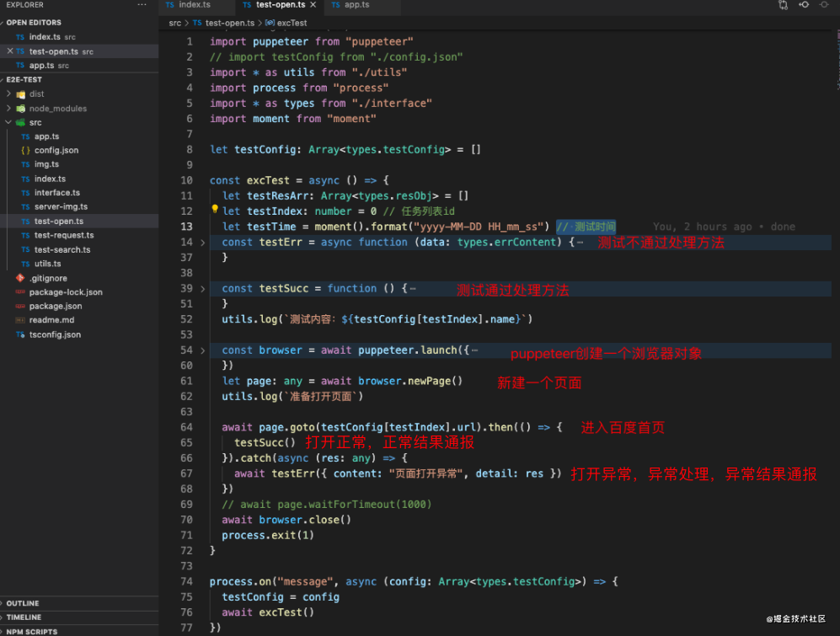Open img.ts file in tree
Screen dimensions: 840x636
pos(46,164)
